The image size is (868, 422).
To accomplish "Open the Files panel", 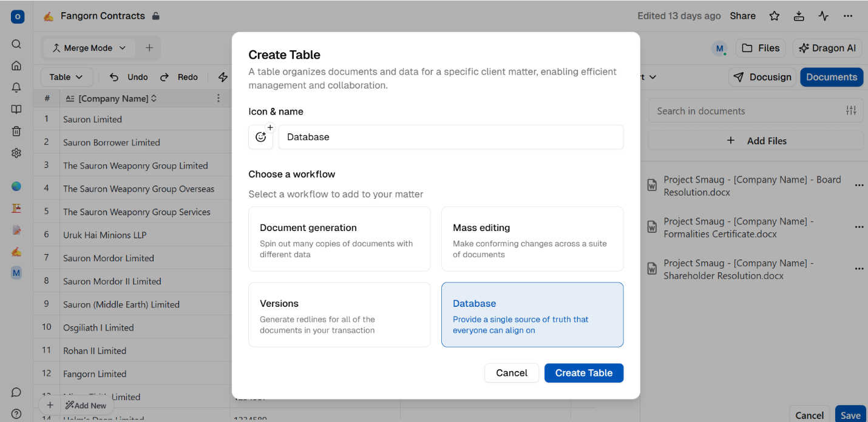I will 761,48.
